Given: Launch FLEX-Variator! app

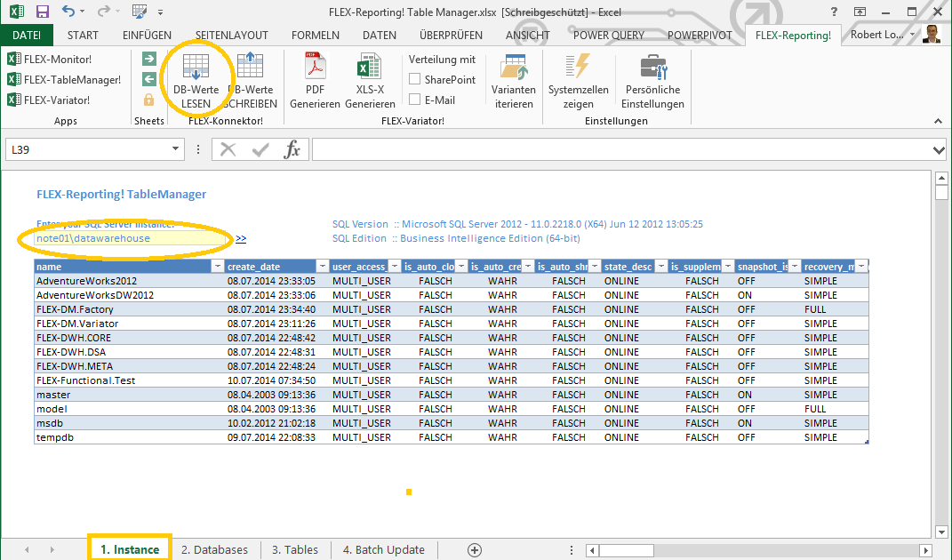Looking at the screenshot, I should tap(49, 100).
